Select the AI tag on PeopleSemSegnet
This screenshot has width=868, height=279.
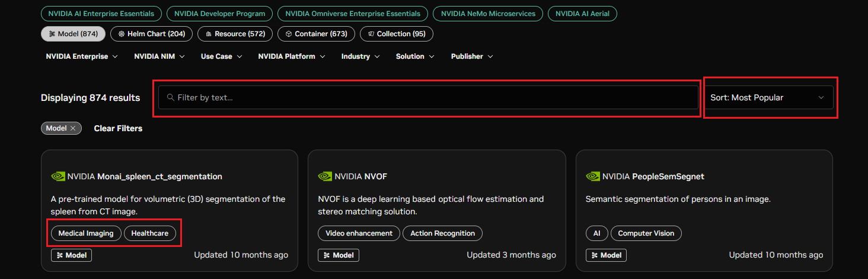click(x=596, y=233)
